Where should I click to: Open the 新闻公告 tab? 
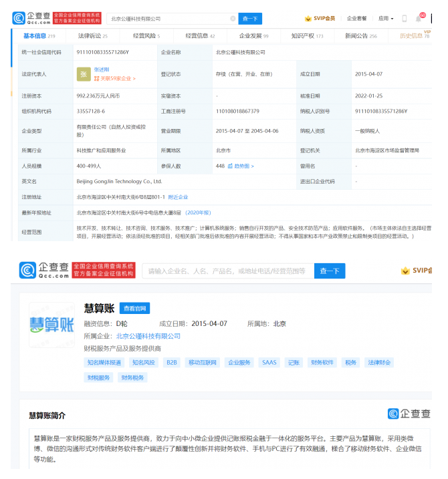(x=361, y=36)
